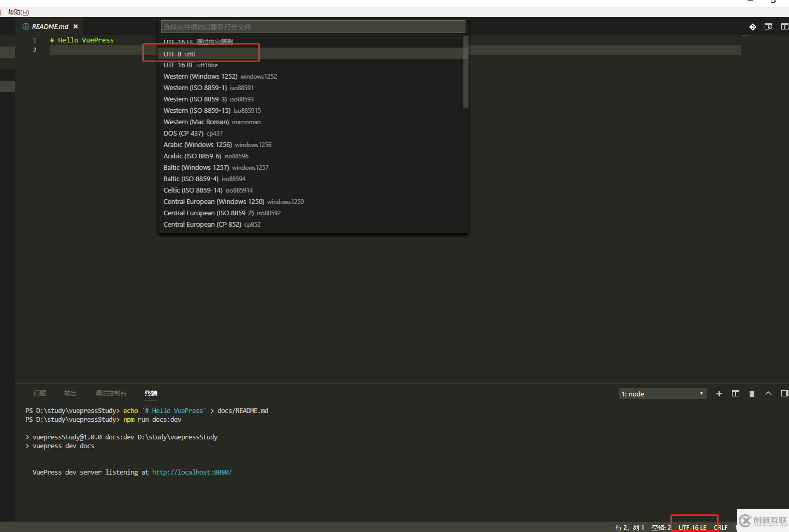Click line number 2 in the editor gutter

[35, 50]
